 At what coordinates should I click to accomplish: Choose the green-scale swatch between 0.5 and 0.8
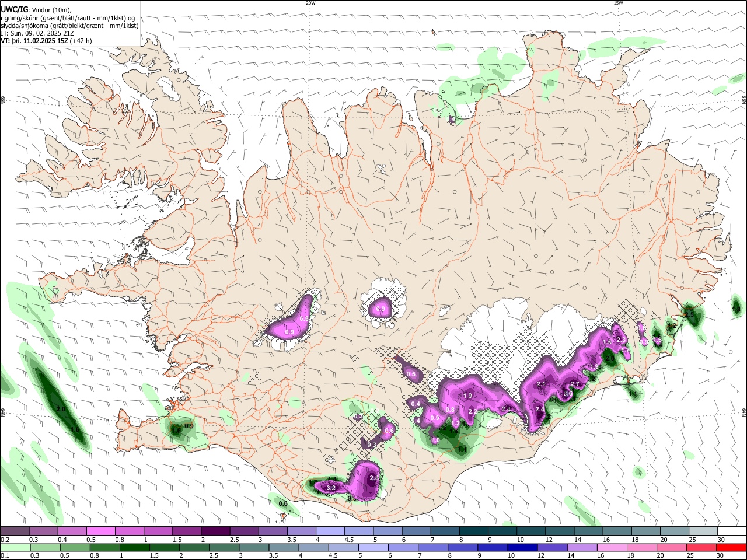[75, 547]
